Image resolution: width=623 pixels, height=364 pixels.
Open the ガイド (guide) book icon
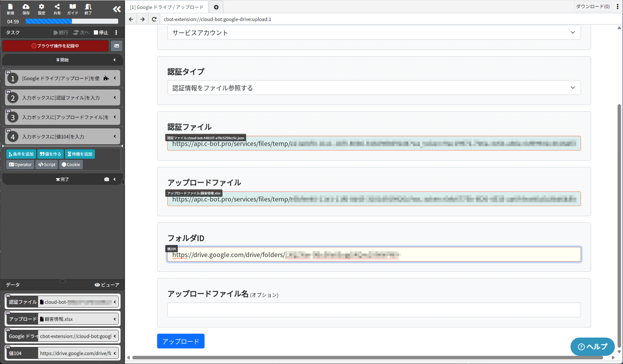click(x=73, y=9)
